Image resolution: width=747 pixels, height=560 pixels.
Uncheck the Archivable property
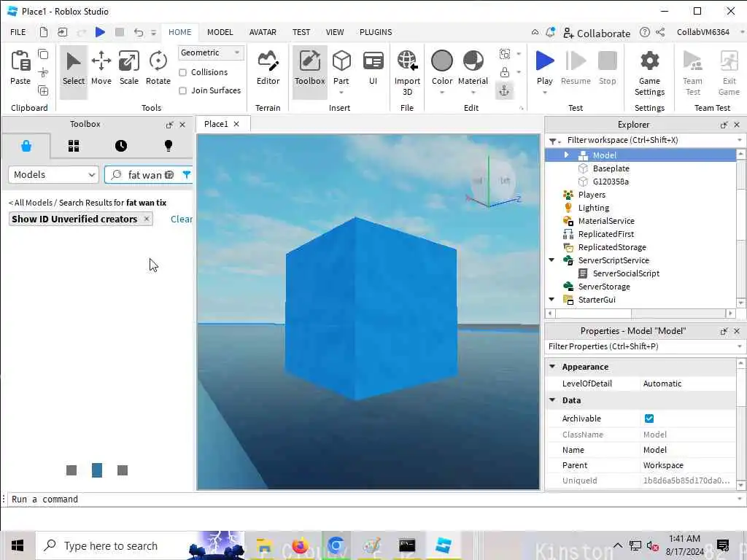coord(649,419)
